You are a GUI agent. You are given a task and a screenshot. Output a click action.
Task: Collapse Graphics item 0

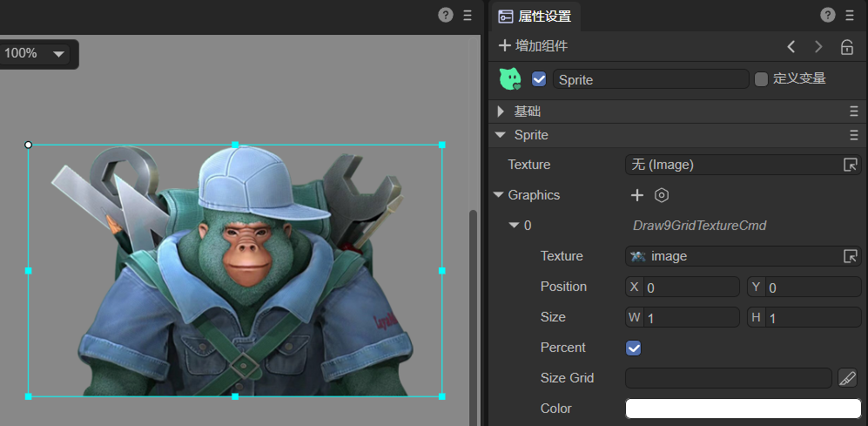(x=515, y=226)
